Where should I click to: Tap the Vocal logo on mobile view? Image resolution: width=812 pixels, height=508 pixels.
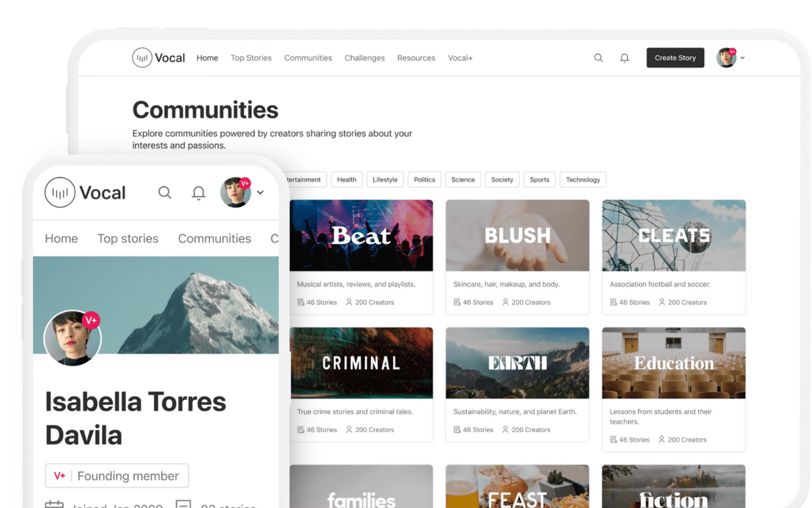pos(85,193)
